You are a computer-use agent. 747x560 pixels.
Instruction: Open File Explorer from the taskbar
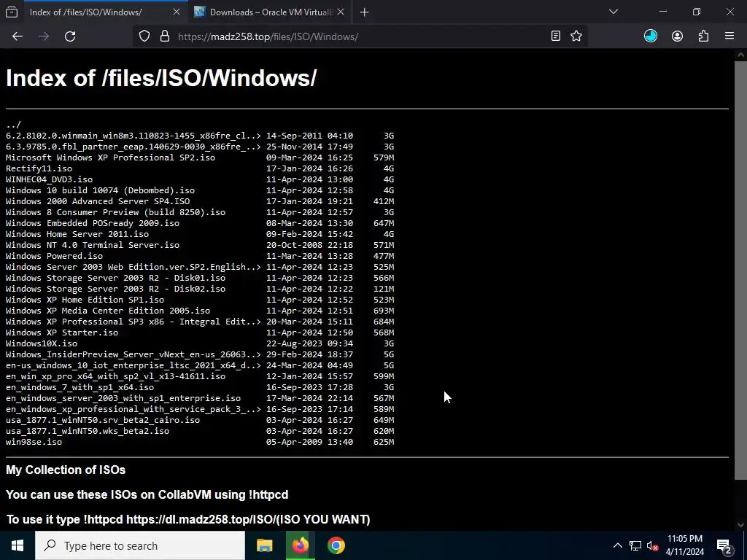[264, 545]
